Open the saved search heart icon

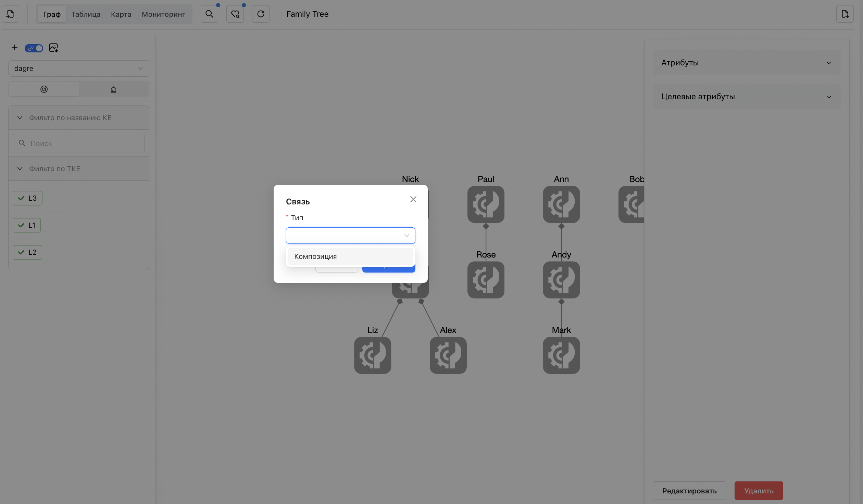coord(235,14)
